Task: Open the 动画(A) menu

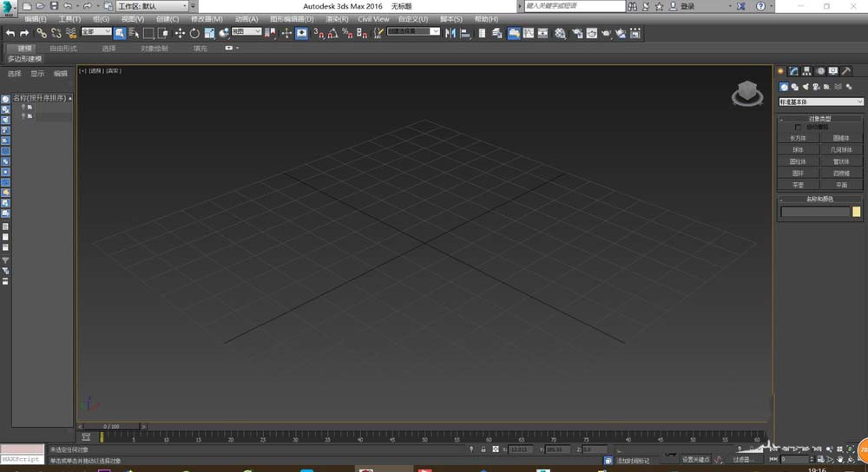Action: 247,19
